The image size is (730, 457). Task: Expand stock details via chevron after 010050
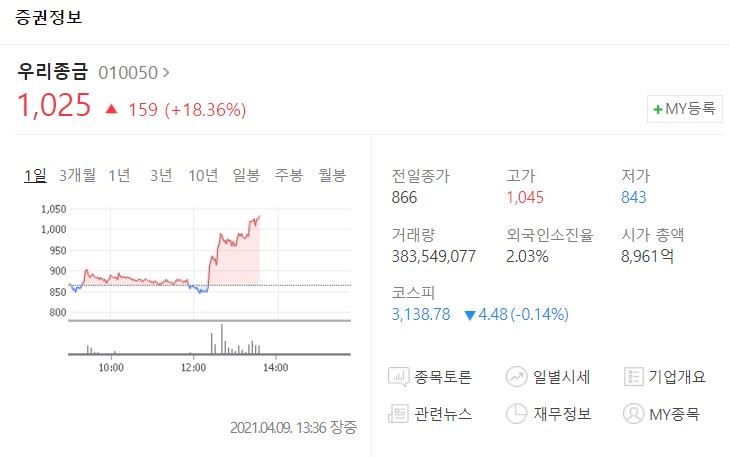166,73
